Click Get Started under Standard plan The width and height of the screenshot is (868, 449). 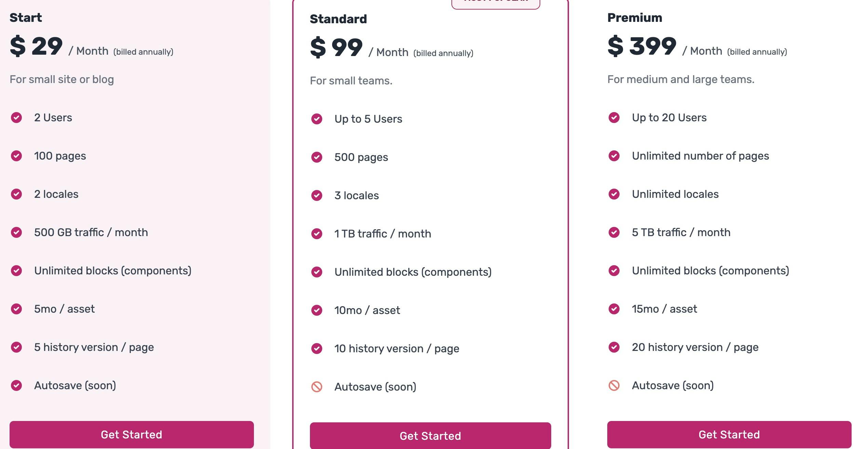pos(430,436)
